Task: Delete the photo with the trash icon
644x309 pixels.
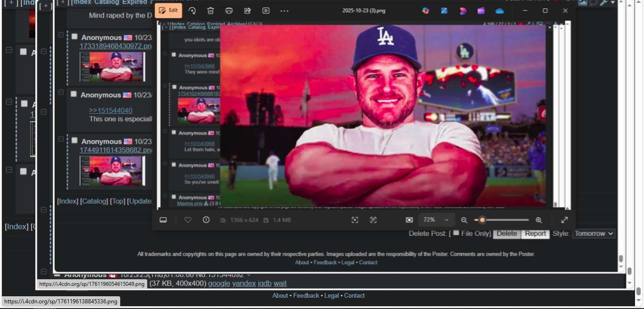Action: pyautogui.click(x=211, y=10)
